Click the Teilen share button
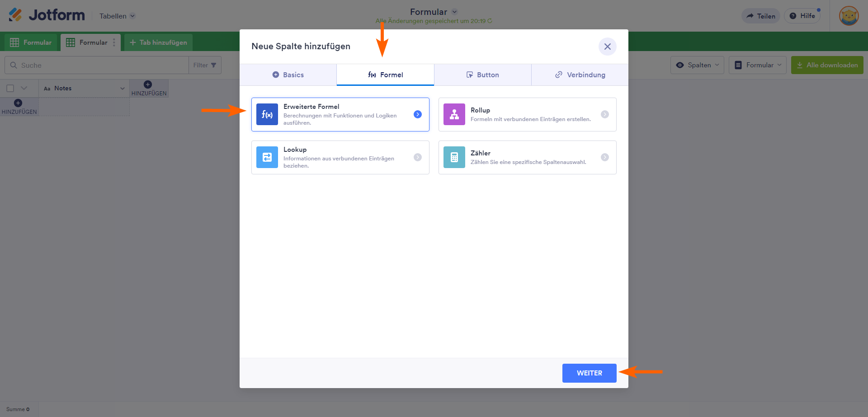Image resolution: width=868 pixels, height=417 pixels. [x=761, y=16]
